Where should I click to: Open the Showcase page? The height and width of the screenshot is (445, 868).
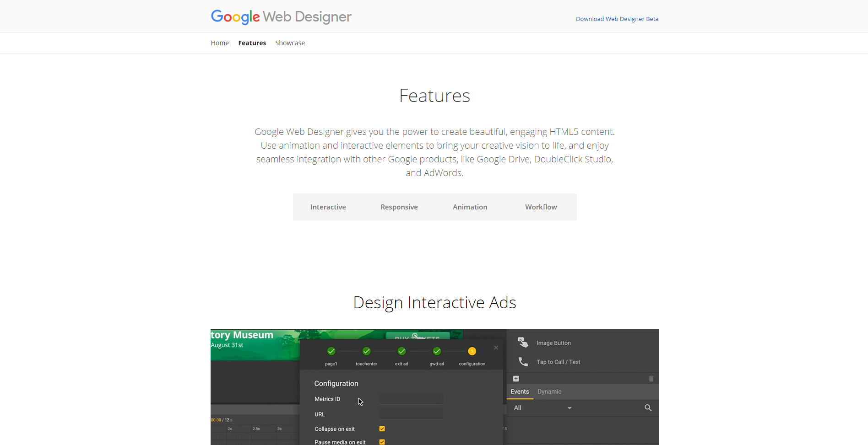coord(290,43)
